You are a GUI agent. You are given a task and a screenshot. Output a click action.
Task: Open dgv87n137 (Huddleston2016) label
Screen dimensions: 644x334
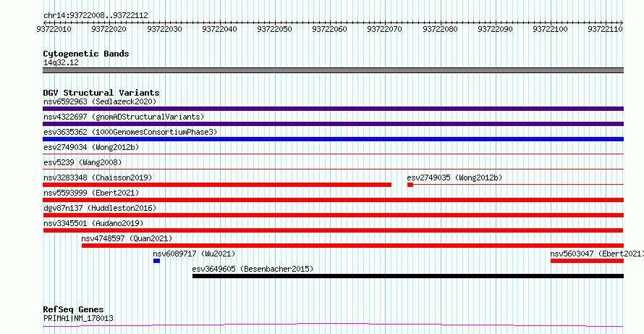[100, 208]
